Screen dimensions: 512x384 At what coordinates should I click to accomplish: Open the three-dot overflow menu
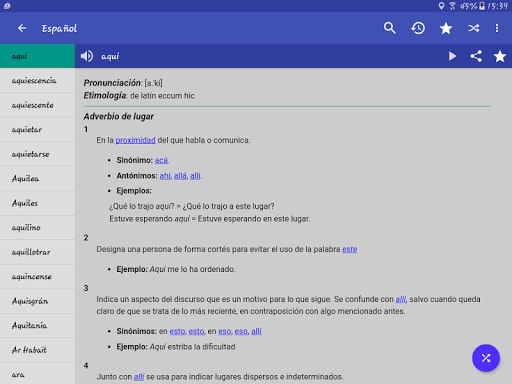click(x=497, y=28)
